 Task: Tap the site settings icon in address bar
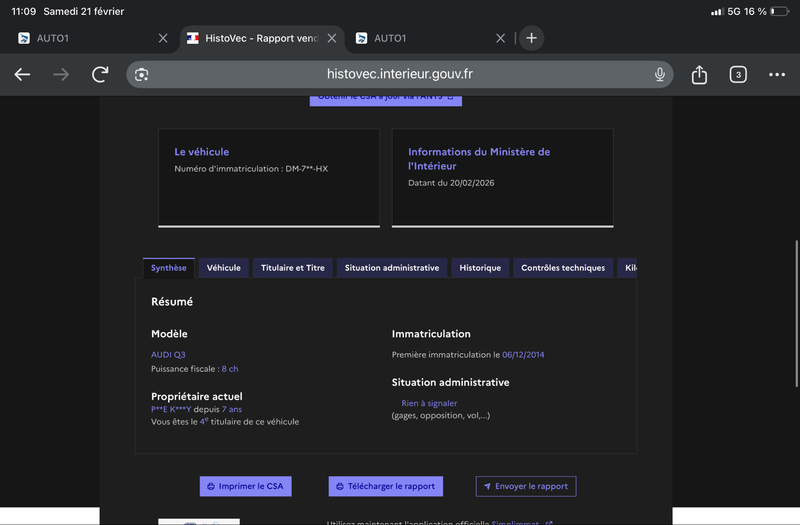pyautogui.click(x=142, y=75)
